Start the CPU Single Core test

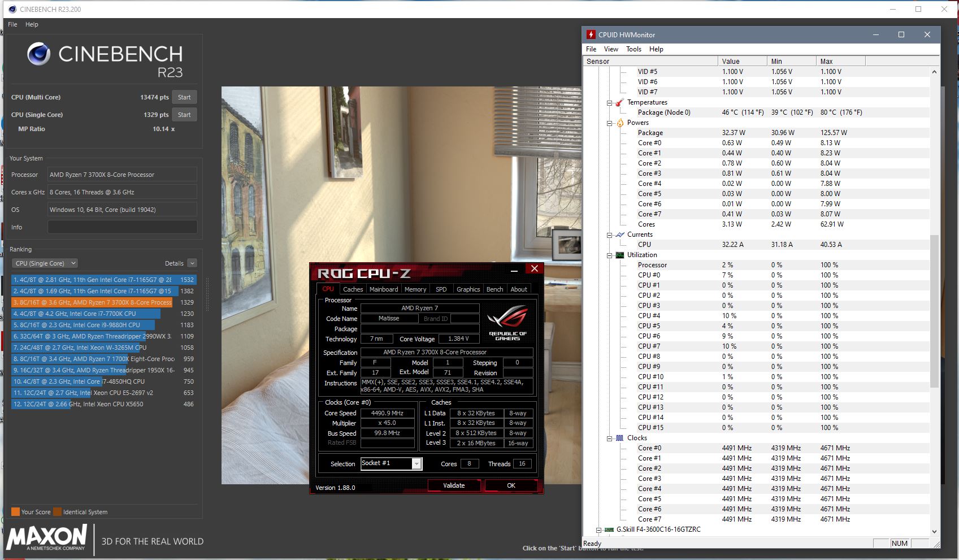pyautogui.click(x=184, y=115)
